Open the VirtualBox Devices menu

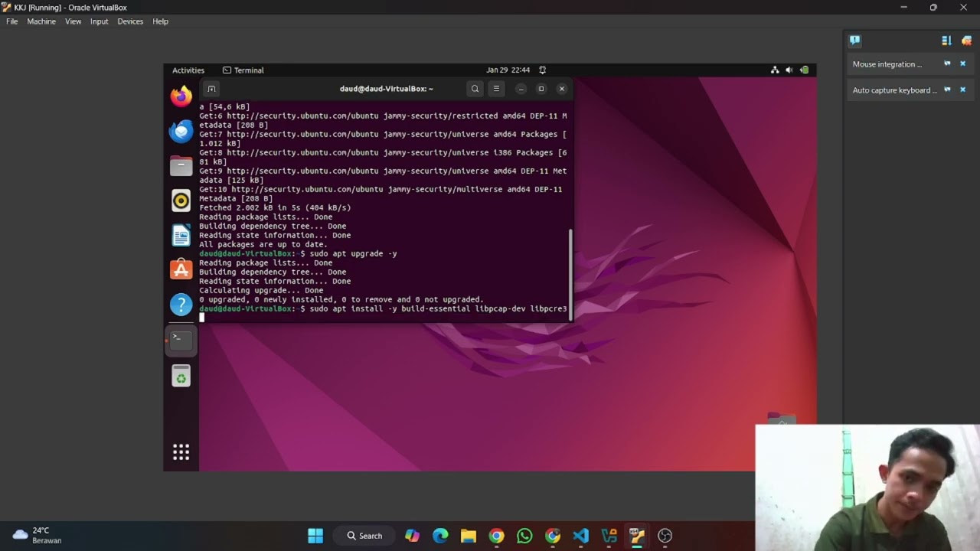(130, 21)
